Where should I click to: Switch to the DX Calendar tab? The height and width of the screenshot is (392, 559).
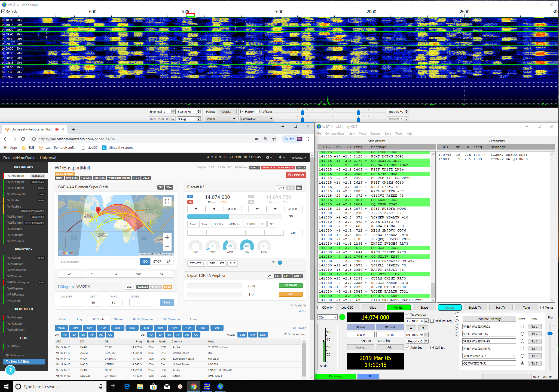[x=171, y=319]
